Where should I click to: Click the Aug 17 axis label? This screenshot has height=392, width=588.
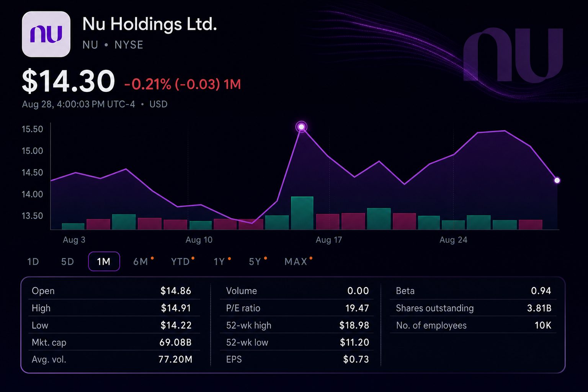(328, 240)
